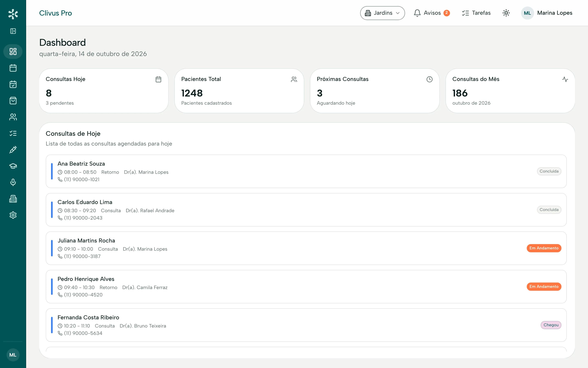The width and height of the screenshot is (588, 368).
Task: Click the Clivus logo icon in sidebar
Action: (13, 14)
